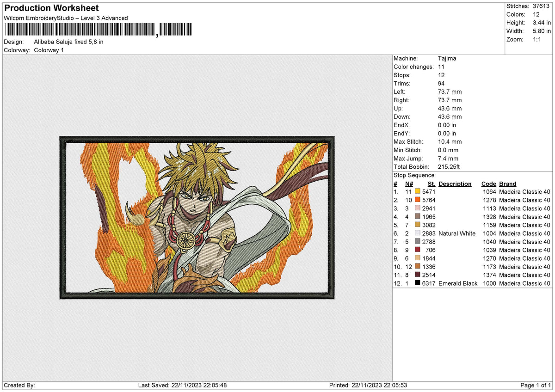This screenshot has width=555, height=392.
Task: Select the Max Jump value 7.4 mm
Action: pos(448,158)
